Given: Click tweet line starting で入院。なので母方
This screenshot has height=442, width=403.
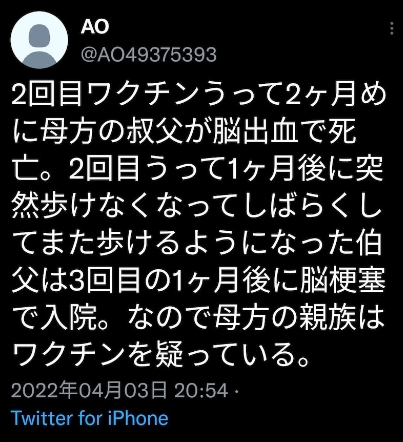Looking at the screenshot, I should point(198,318).
